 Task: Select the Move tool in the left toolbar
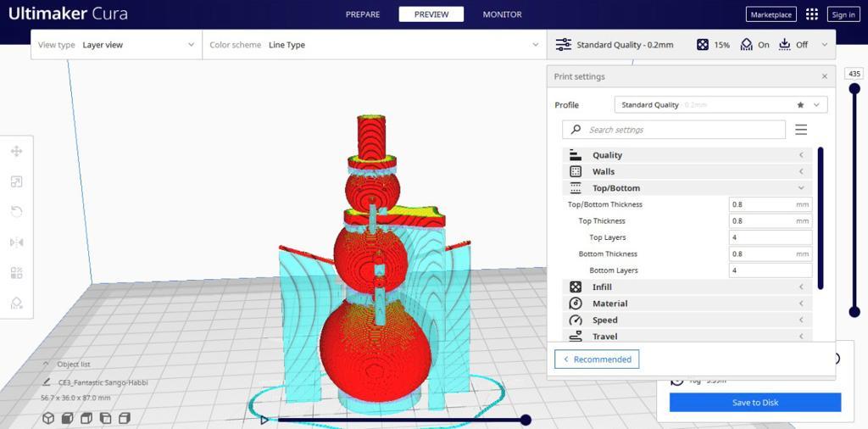(x=17, y=151)
